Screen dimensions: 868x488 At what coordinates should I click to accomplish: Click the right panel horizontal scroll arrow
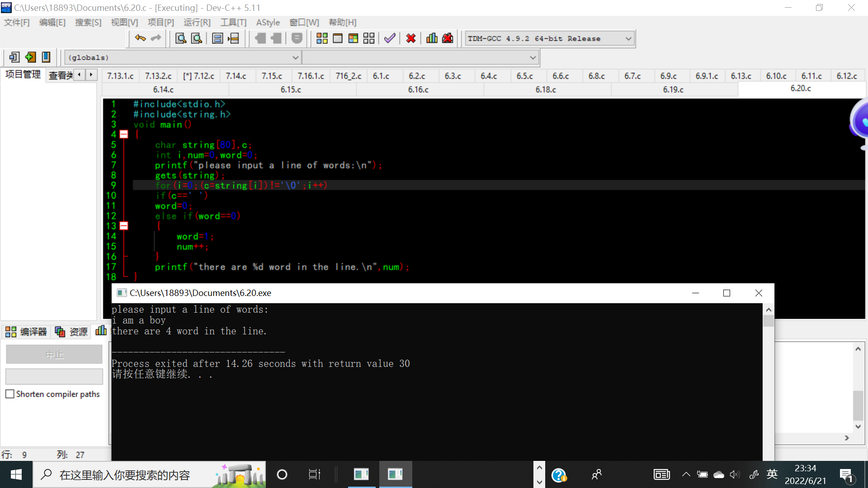[x=847, y=438]
